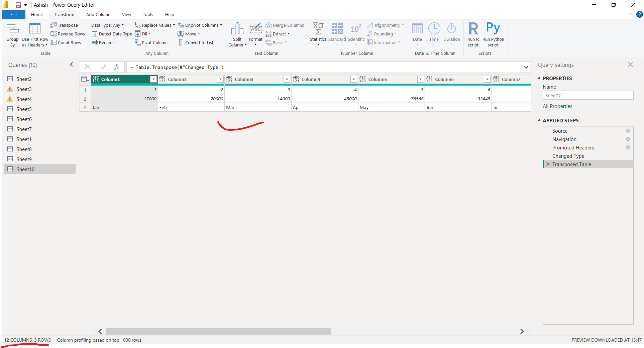Open the All Properties link

coord(557,106)
